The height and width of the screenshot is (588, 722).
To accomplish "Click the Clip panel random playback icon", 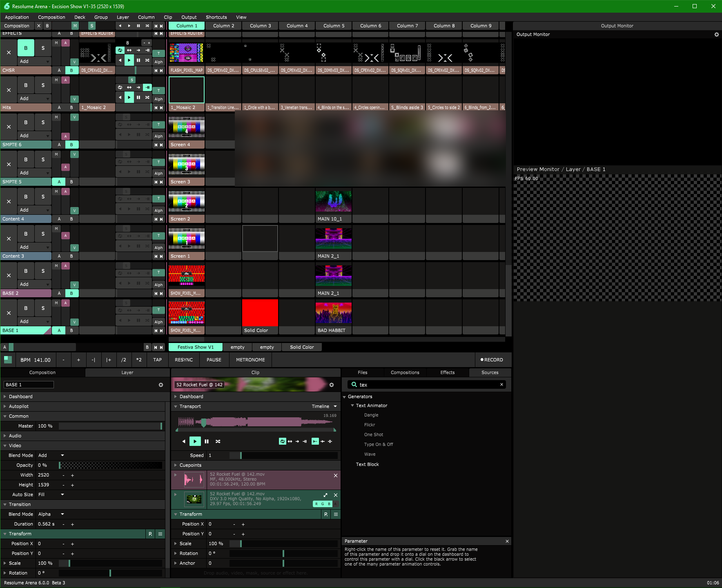I will click(218, 441).
